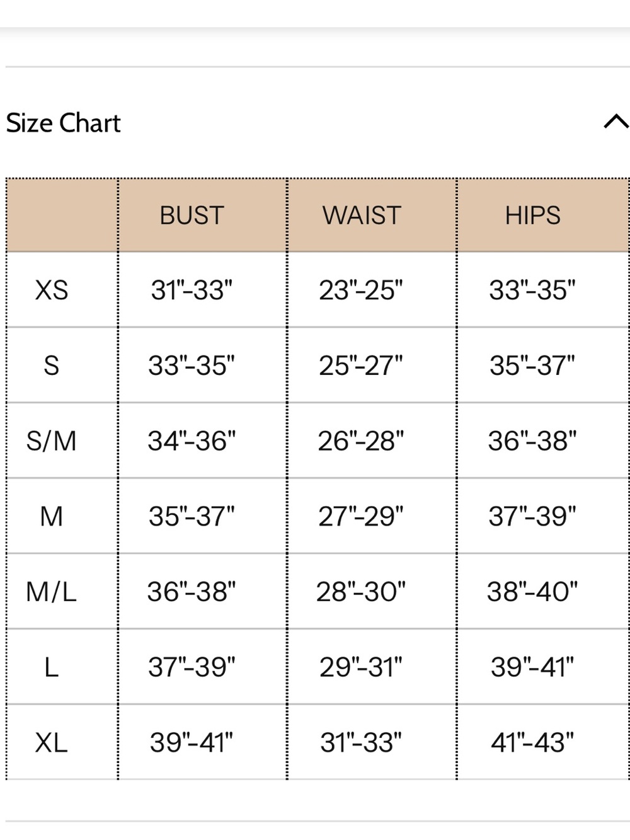Collapse the Size Chart section chevron
Screen dimensions: 630x840
pos(616,122)
